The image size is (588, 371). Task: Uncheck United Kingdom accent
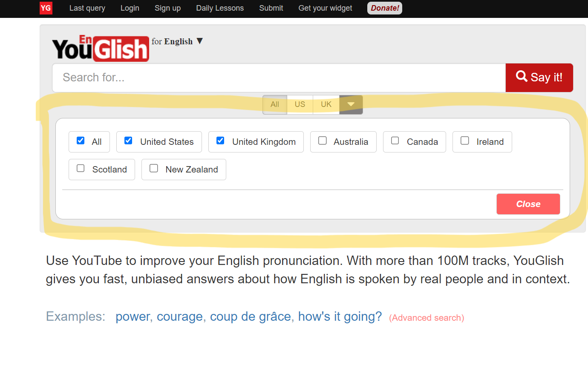pyautogui.click(x=220, y=140)
